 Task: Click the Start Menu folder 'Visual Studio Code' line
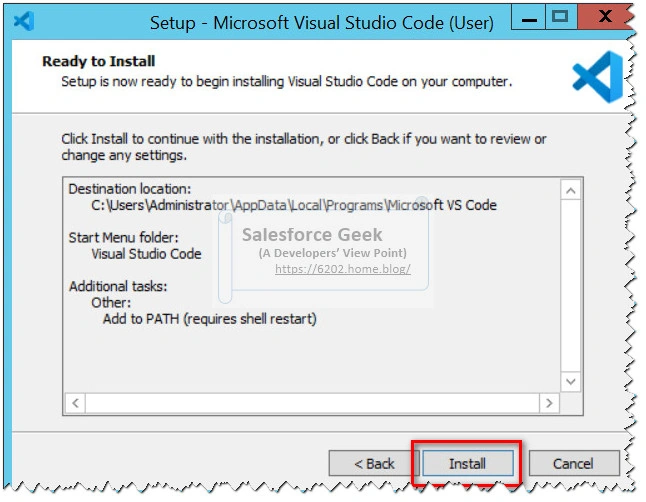[146, 253]
